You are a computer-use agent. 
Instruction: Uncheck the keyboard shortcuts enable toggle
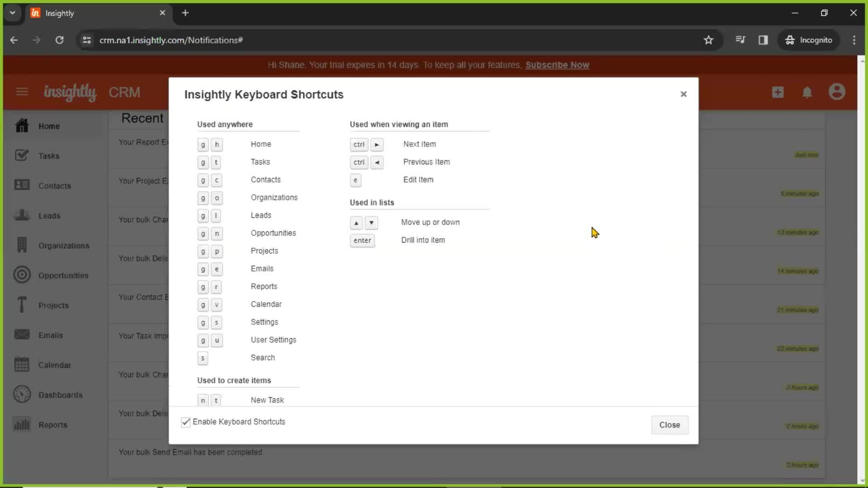click(186, 422)
